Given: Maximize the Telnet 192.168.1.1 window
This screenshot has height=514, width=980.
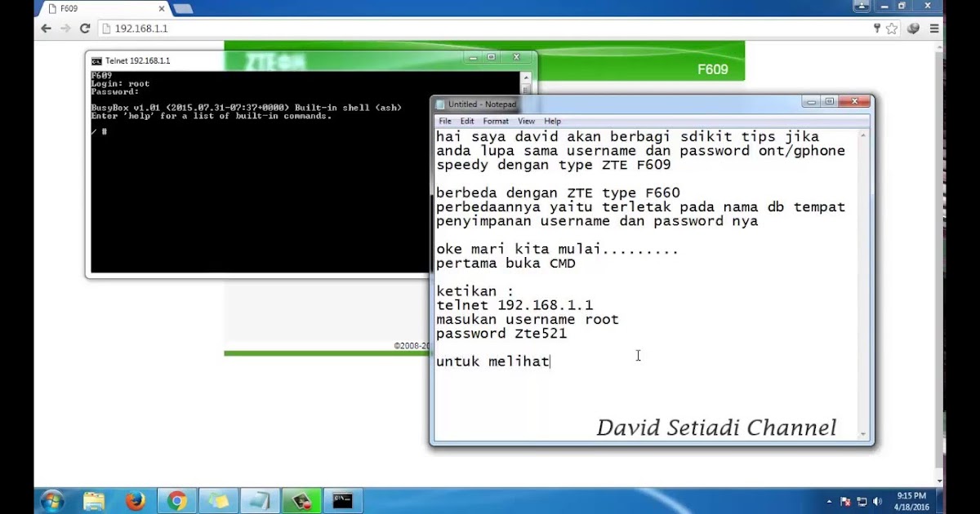Looking at the screenshot, I should point(492,58).
